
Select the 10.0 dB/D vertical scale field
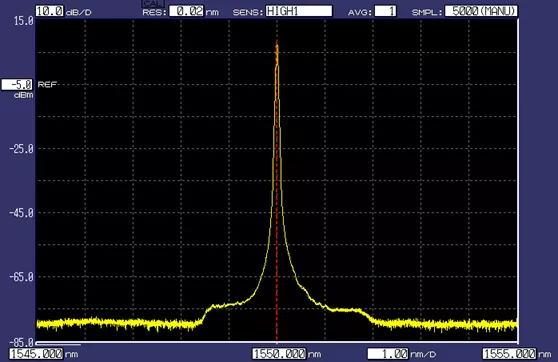click(x=49, y=11)
